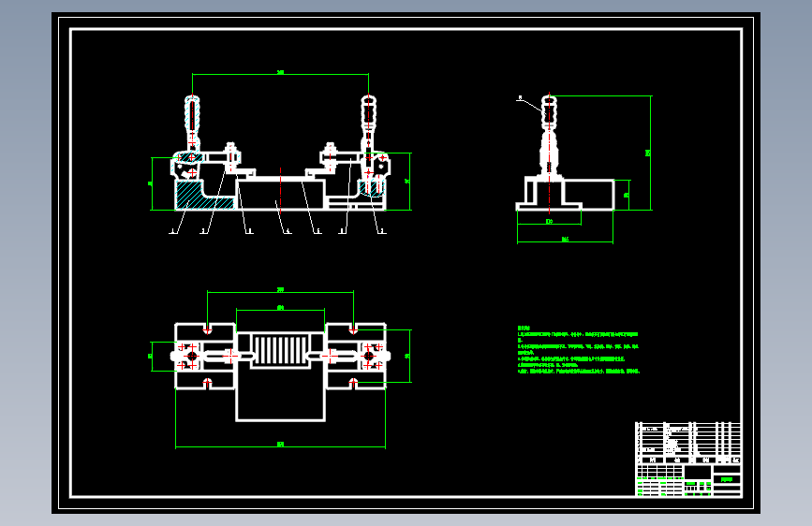
Task: Select the red vertical centerline in side view
Action: point(550,153)
